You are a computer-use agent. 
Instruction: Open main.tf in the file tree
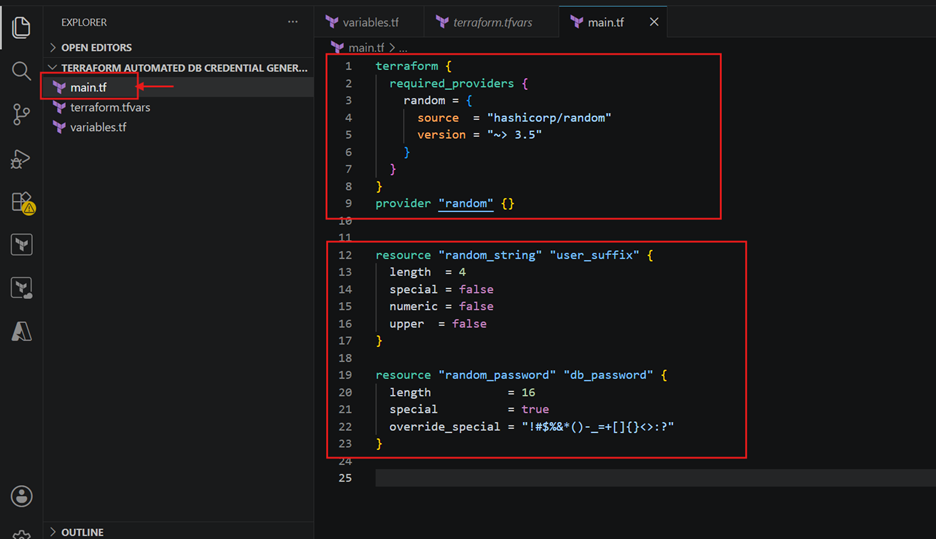178,87
